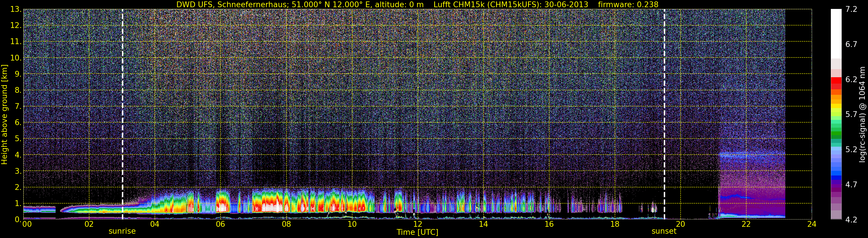
Task: Click the colorbar value '5.7'
Action: coord(851,114)
